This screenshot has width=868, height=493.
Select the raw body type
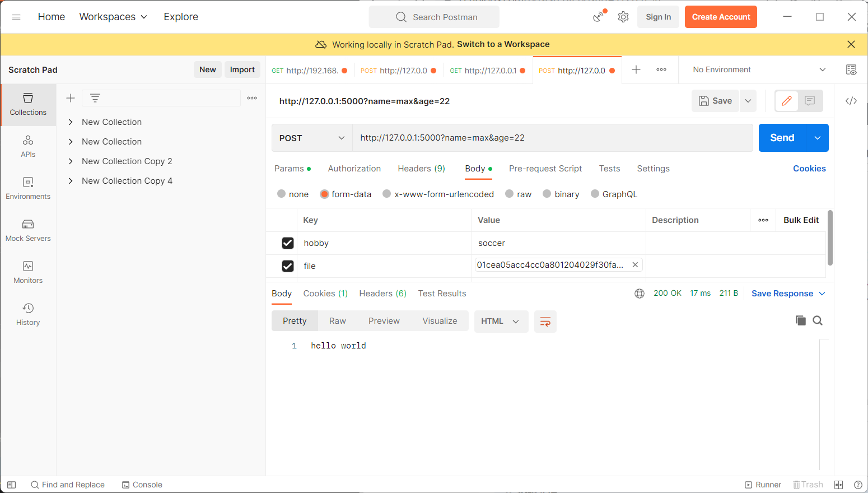pyautogui.click(x=509, y=194)
